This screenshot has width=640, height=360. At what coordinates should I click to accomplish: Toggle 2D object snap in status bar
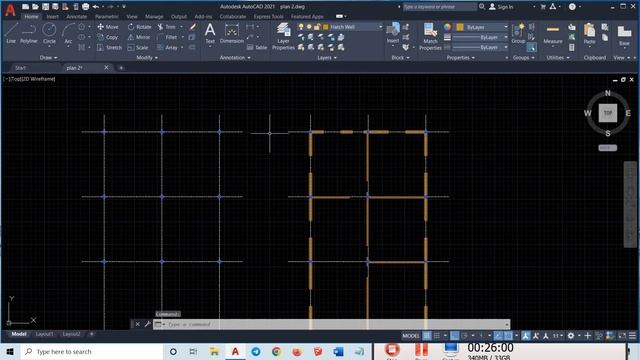[508, 336]
